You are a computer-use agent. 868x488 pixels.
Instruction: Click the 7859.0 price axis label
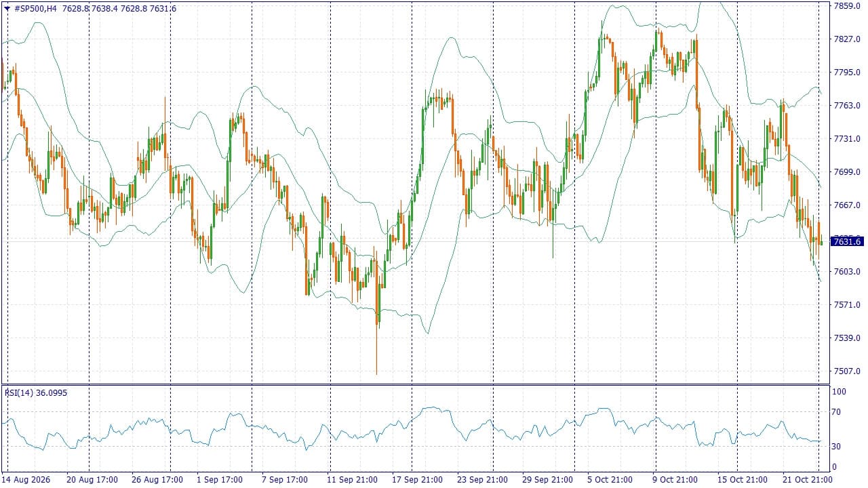[846, 5]
